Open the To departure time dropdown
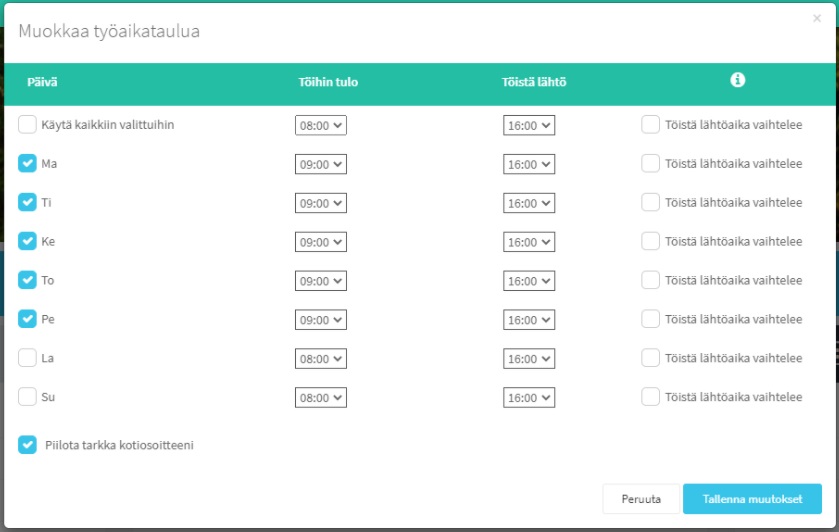 tap(528, 281)
